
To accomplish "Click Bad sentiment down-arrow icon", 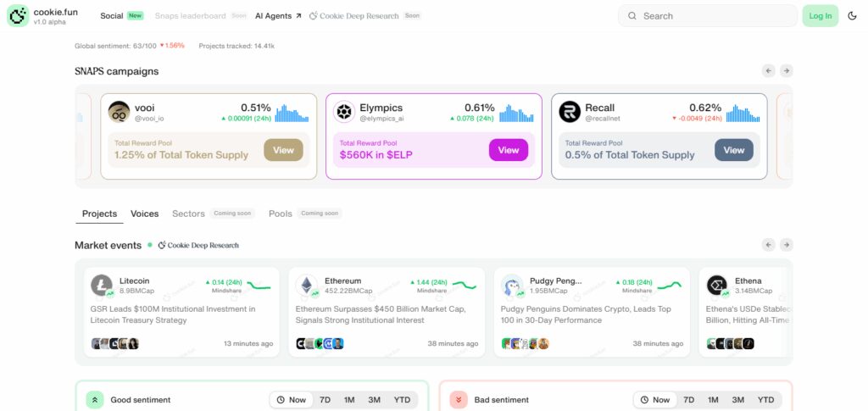I will point(459,400).
